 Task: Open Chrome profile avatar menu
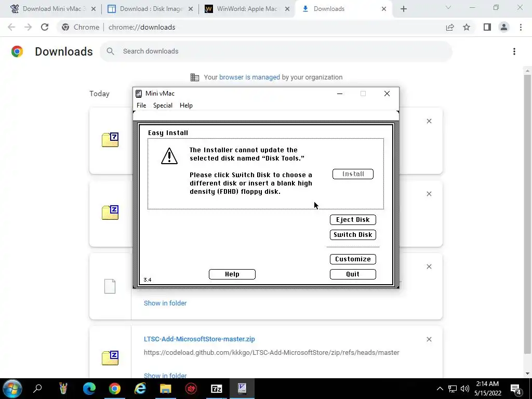click(504, 27)
